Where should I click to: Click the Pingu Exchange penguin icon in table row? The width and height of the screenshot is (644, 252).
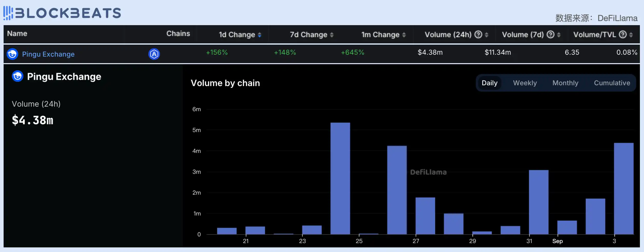point(12,54)
